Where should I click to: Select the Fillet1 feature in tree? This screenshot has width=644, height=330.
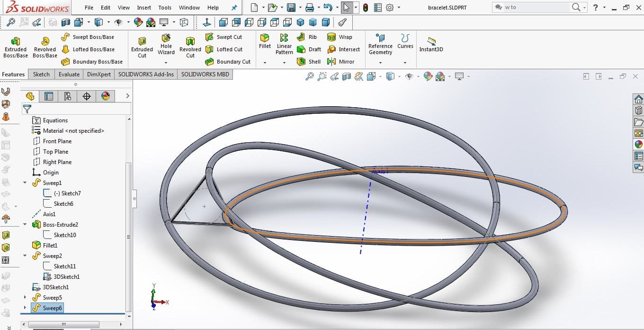[x=50, y=246]
